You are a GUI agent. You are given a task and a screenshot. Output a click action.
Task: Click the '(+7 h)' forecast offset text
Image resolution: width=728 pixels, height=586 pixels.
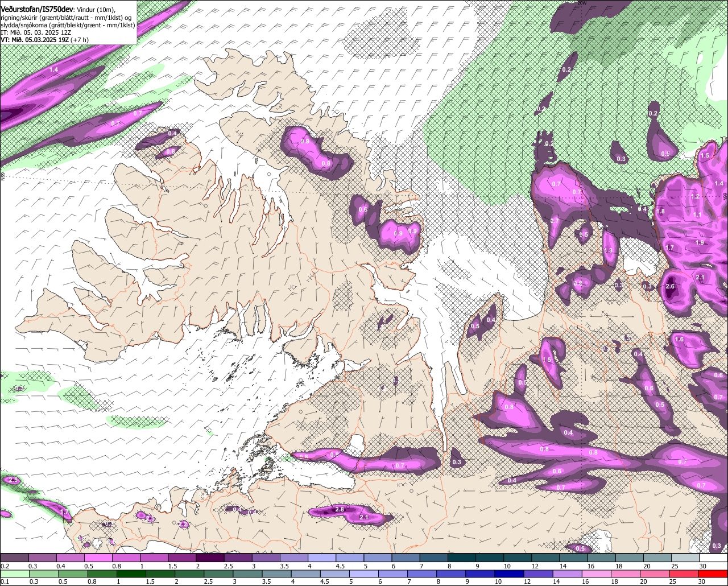(x=80, y=40)
